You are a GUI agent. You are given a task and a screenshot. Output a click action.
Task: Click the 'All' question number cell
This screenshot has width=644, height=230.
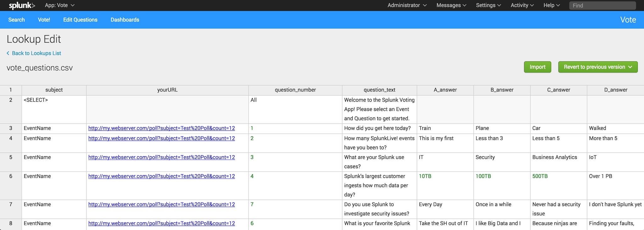point(295,109)
